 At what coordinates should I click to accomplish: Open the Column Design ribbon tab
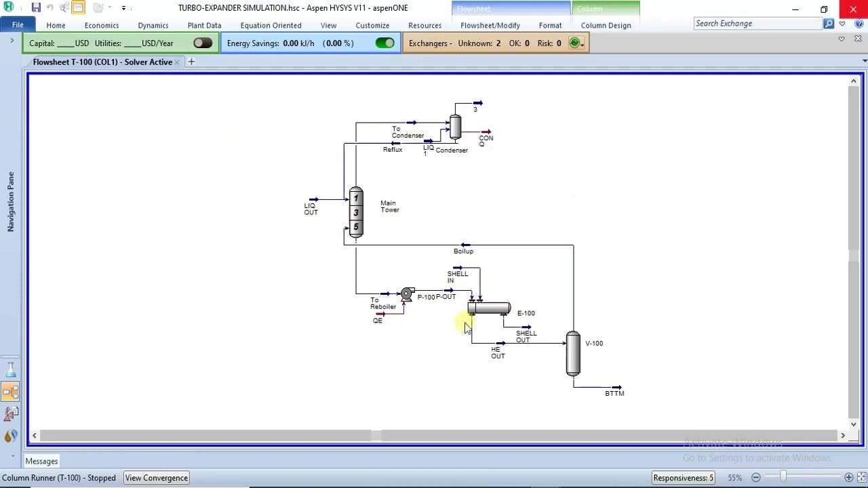point(606,25)
